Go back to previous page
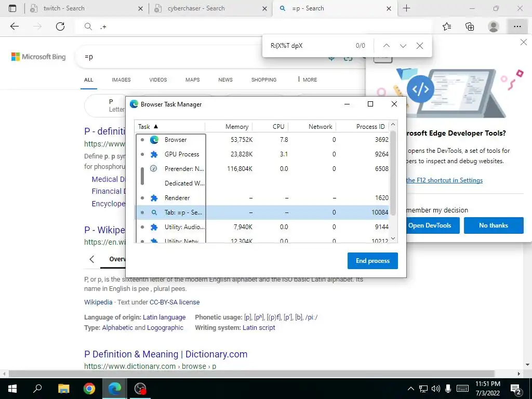Screen dimensions: 532x399 point(14,26)
